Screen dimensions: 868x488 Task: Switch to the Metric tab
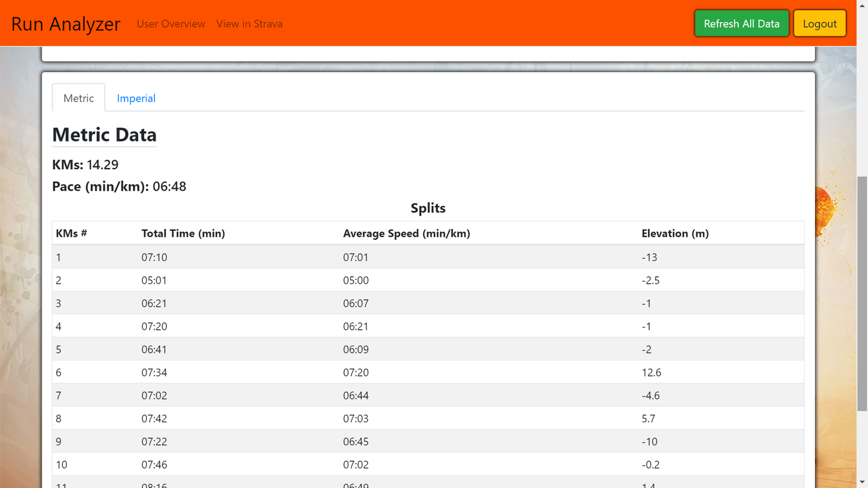[79, 98]
